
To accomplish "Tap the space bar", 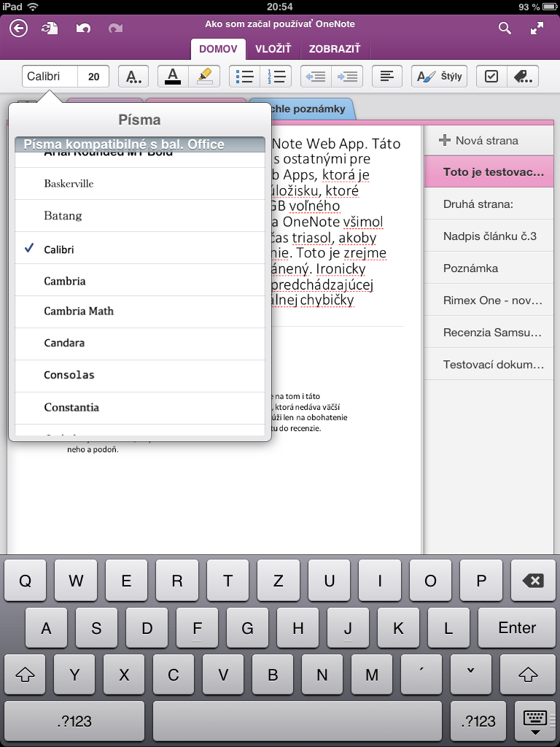I will point(297,721).
